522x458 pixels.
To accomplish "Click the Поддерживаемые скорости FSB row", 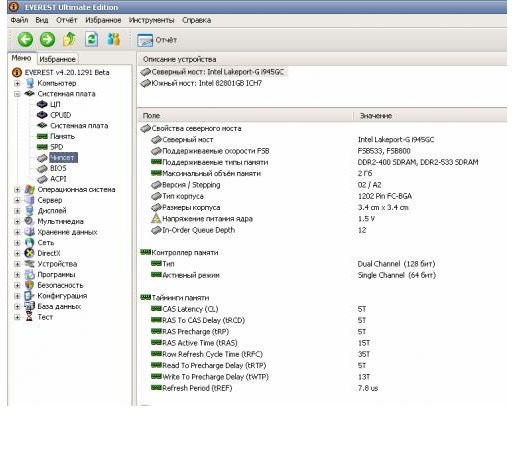I will (323, 151).
